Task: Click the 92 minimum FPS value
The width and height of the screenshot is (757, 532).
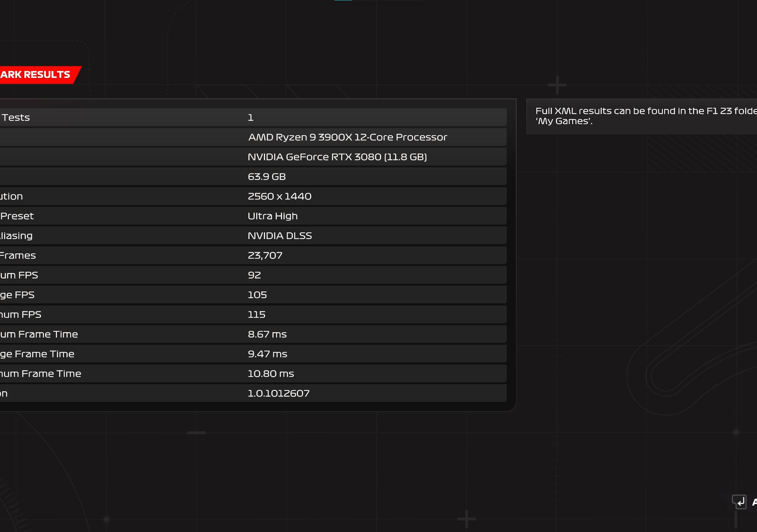Action: (254, 275)
